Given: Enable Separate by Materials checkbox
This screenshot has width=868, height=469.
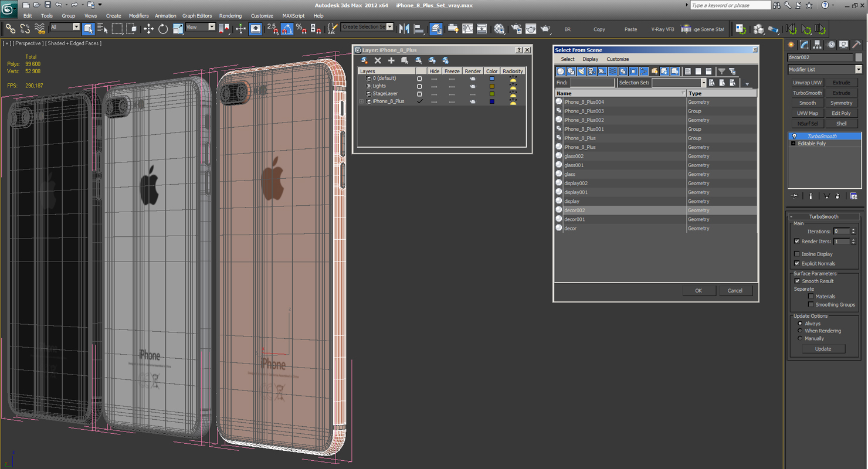Looking at the screenshot, I should point(811,297).
